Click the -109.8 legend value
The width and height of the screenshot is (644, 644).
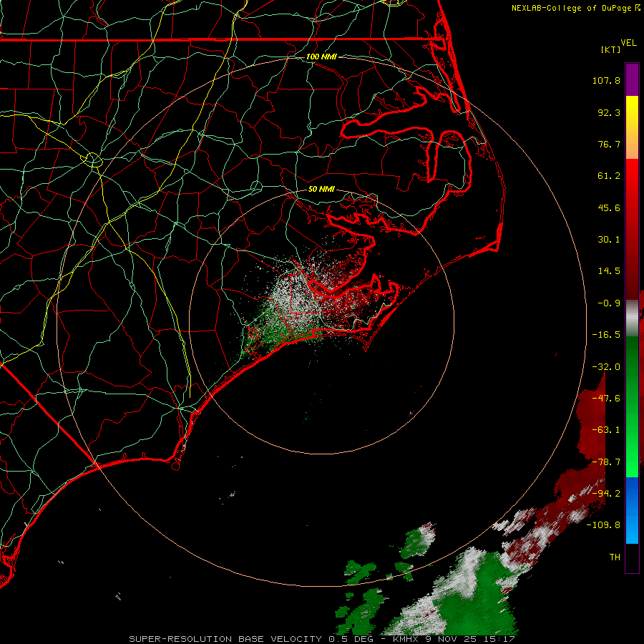click(604, 525)
